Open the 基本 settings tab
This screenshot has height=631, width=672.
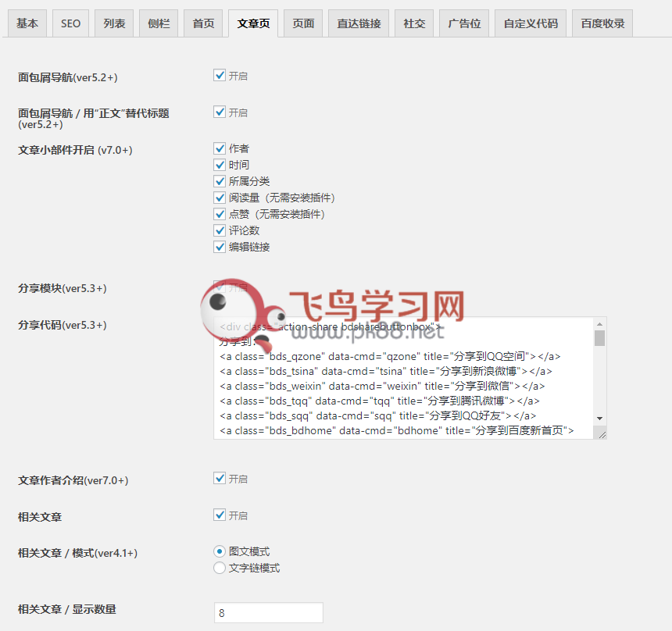coord(27,23)
